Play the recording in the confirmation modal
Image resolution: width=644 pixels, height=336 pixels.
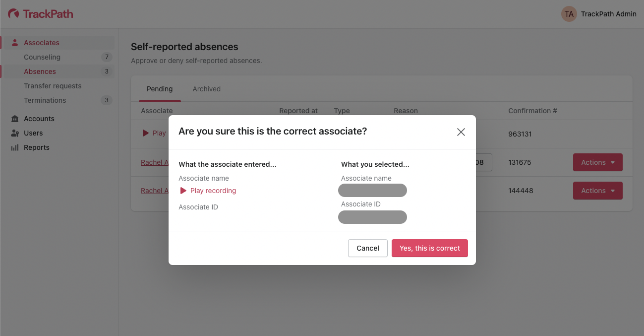pyautogui.click(x=208, y=191)
